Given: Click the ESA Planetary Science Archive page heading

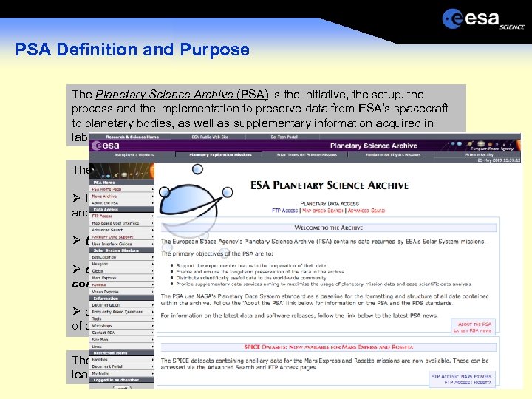Looking at the screenshot, I should [x=329, y=185].
